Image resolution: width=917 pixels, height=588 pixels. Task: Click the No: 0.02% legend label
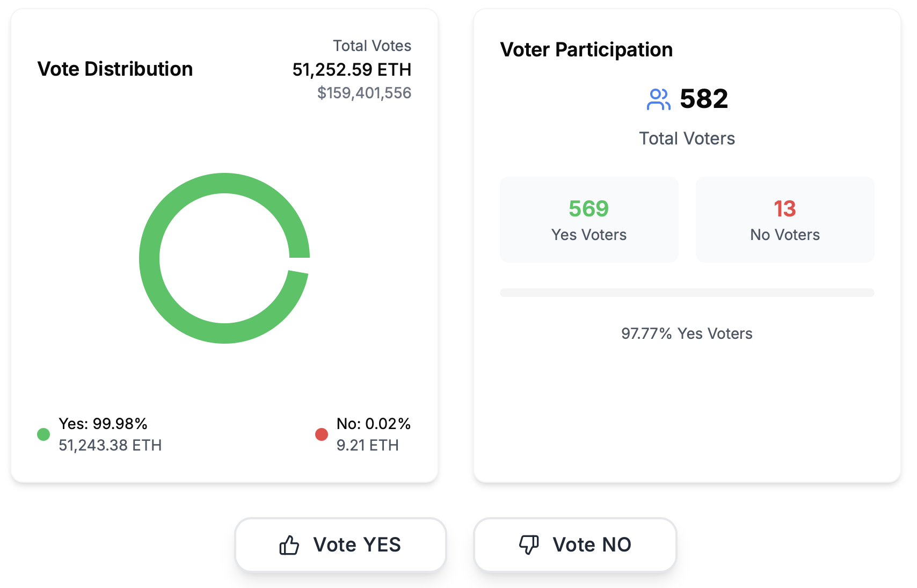click(x=374, y=424)
